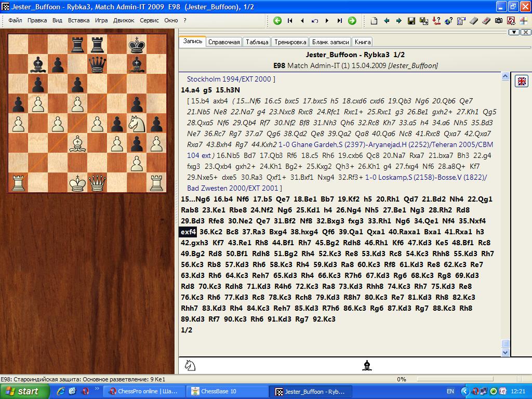Switch to the Справочная tab
This screenshot has height=399, width=532.
click(224, 42)
